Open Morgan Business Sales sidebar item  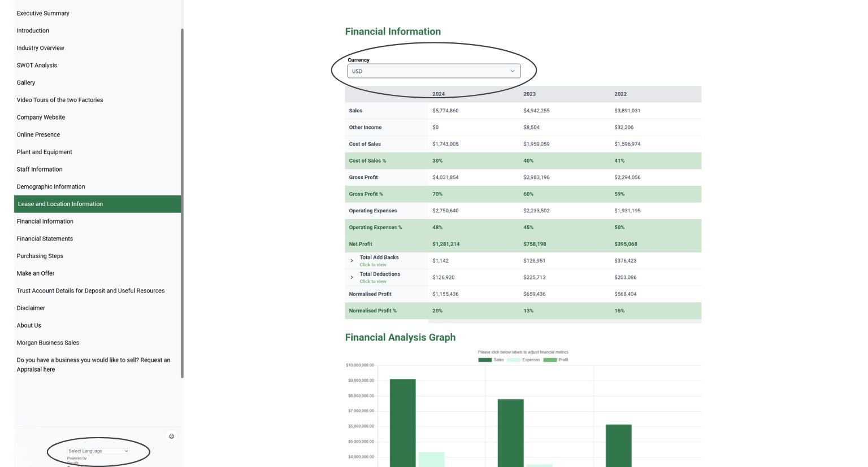[48, 343]
